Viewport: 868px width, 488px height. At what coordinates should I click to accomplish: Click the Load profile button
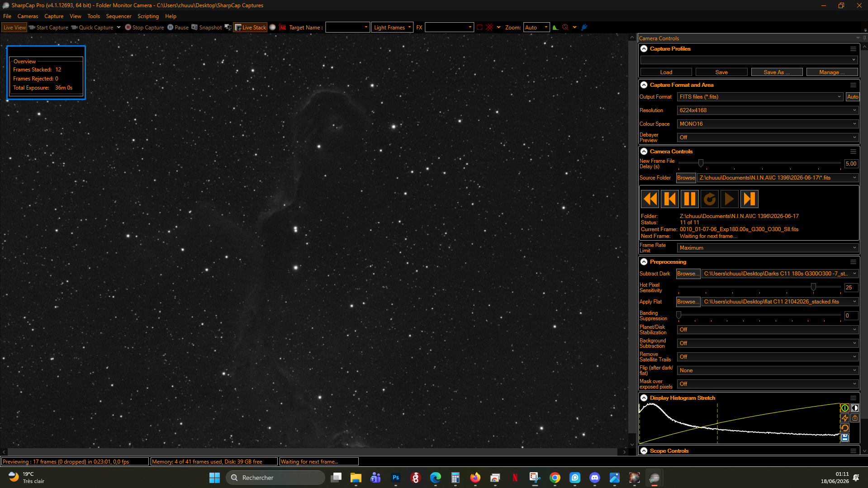tap(666, 72)
